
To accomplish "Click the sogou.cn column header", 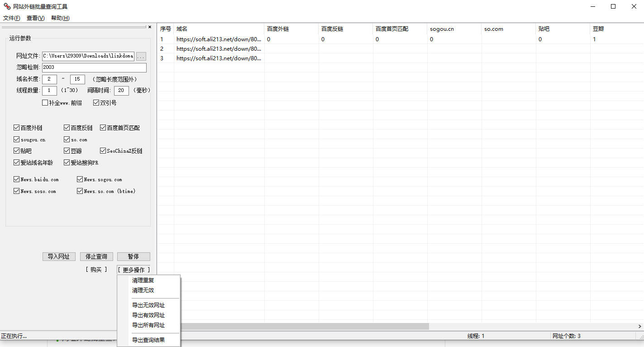I will [454, 29].
